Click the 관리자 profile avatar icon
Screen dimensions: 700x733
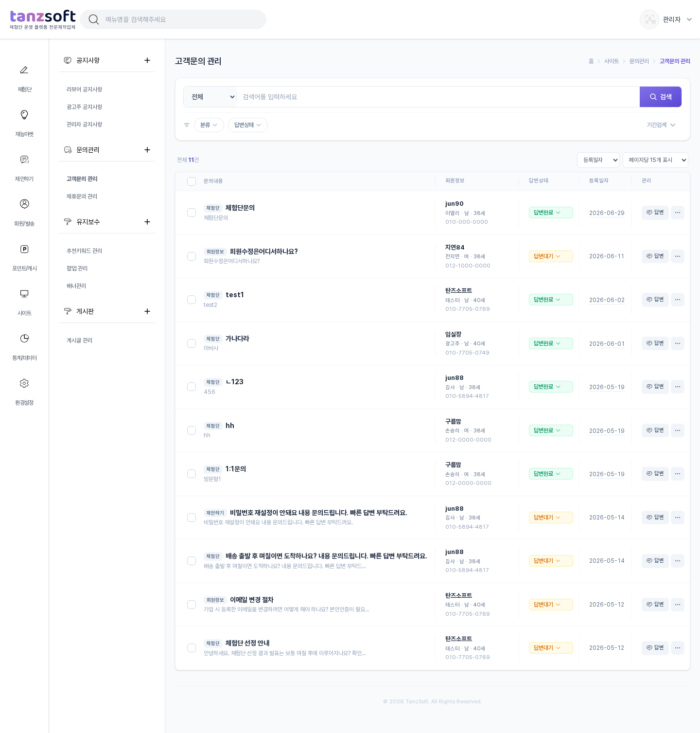[x=649, y=19]
